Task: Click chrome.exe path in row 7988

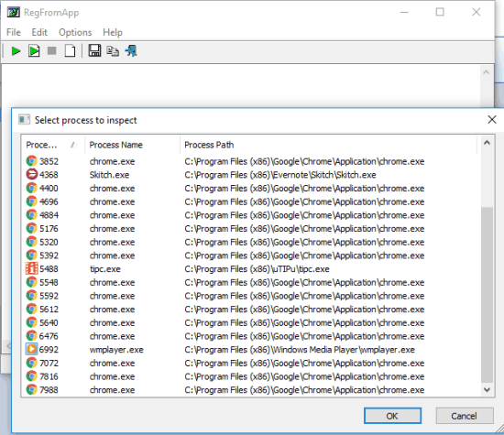Action: pyautogui.click(x=304, y=390)
